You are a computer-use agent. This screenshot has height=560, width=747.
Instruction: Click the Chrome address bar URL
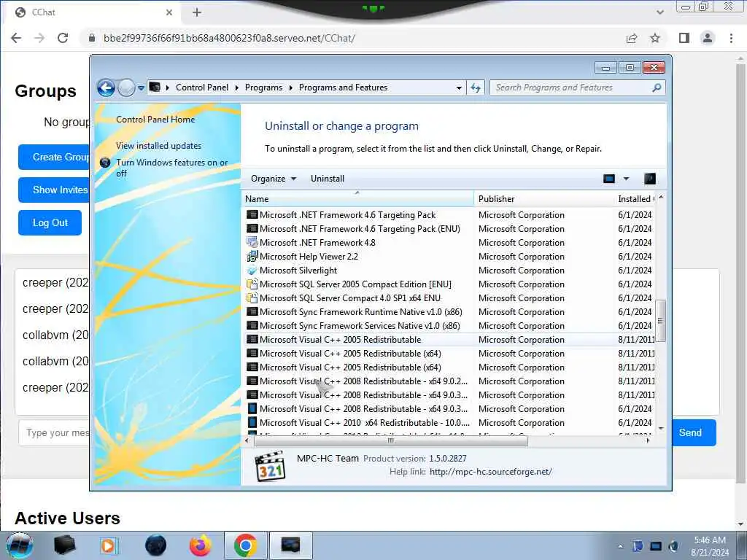(229, 38)
